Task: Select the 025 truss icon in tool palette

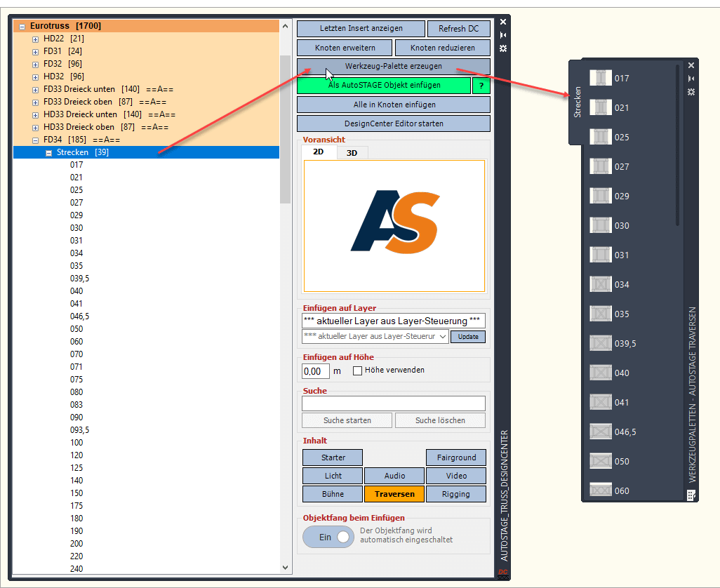Action: 601,137
